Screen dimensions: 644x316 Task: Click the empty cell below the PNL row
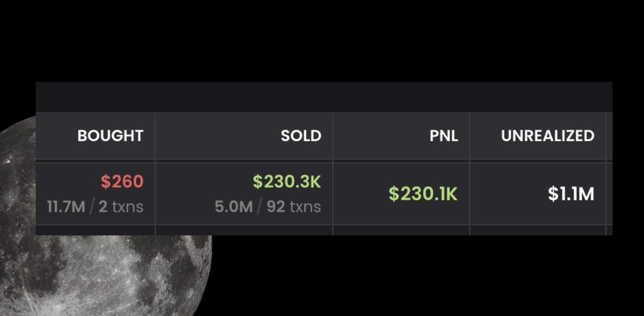(401, 231)
